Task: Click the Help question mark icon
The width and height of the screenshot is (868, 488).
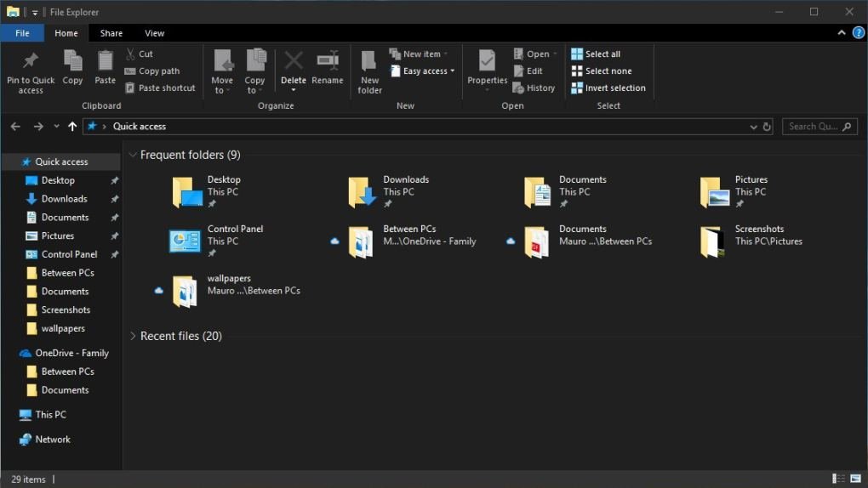Action: click(858, 33)
